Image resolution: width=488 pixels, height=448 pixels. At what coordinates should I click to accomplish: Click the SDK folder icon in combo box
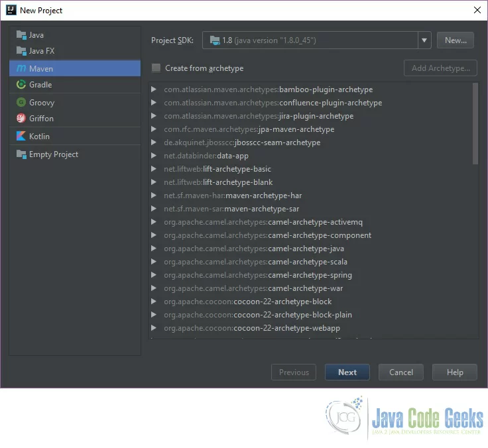tap(215, 40)
